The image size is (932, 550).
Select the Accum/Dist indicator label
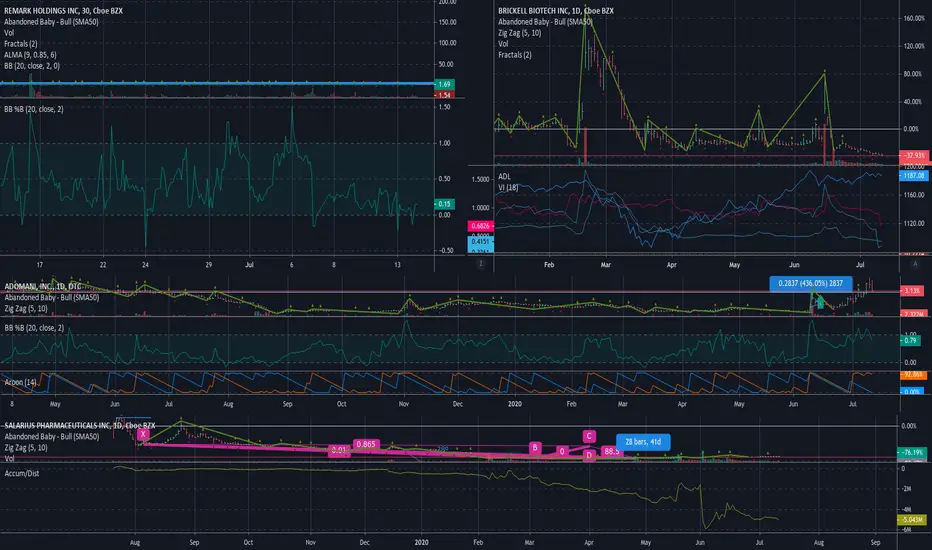point(22,473)
